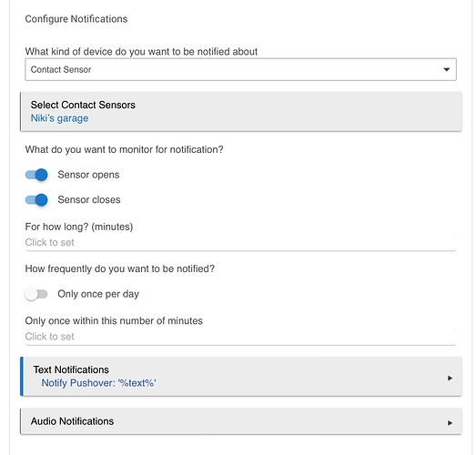Screen dimensions: 476x455
Task: Enable Only once per day toggle
Action: (36, 294)
